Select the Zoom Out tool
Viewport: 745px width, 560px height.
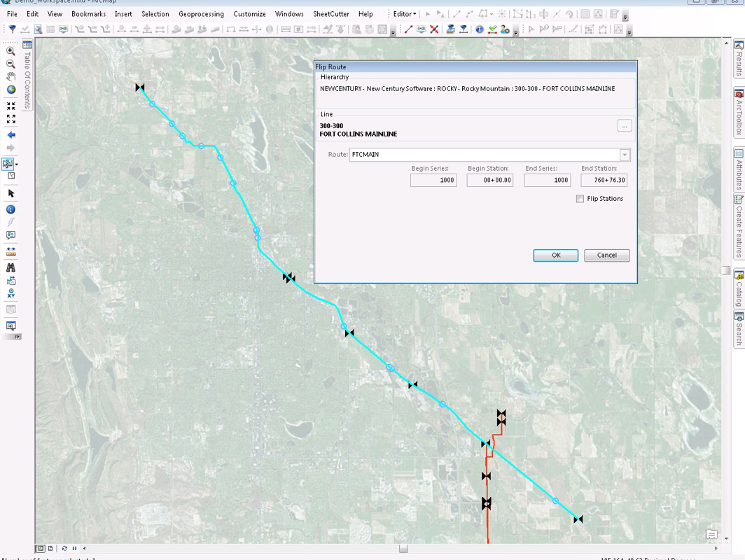pos(11,64)
